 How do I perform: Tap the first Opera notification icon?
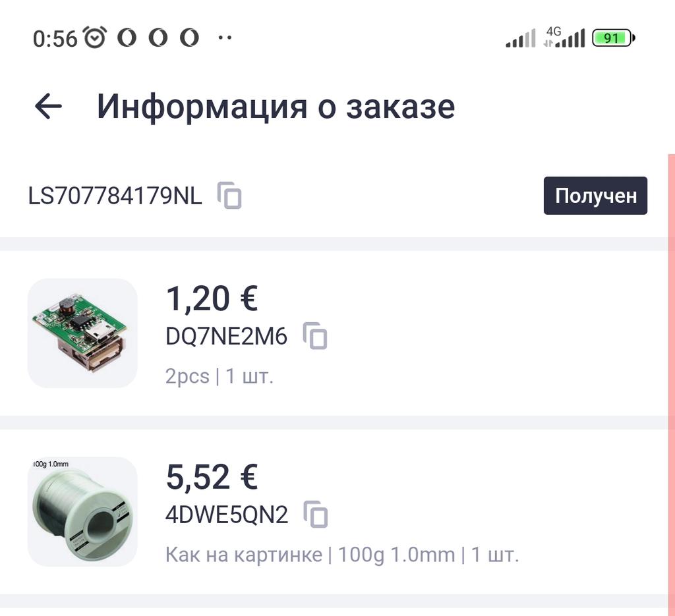pyautogui.click(x=127, y=38)
